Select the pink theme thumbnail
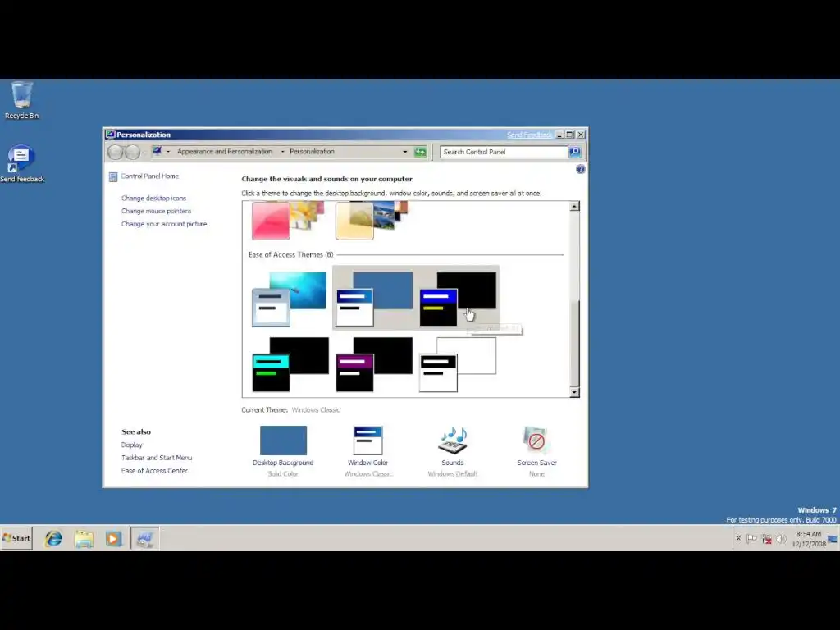This screenshot has height=630, width=840. [288, 220]
